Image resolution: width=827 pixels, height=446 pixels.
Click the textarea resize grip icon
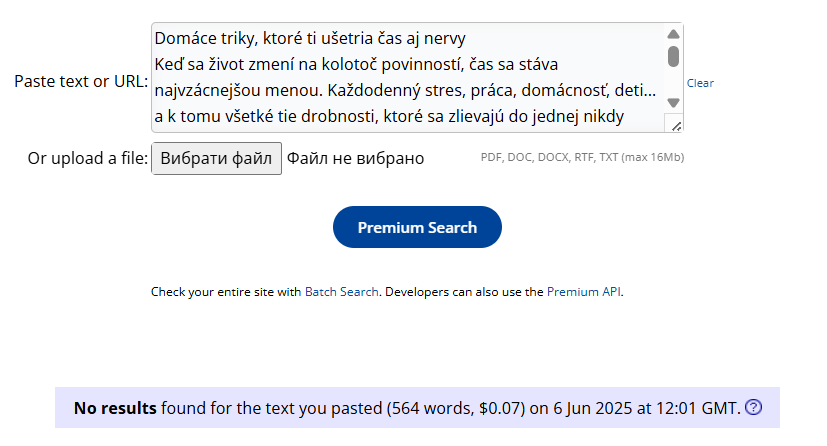(x=676, y=126)
